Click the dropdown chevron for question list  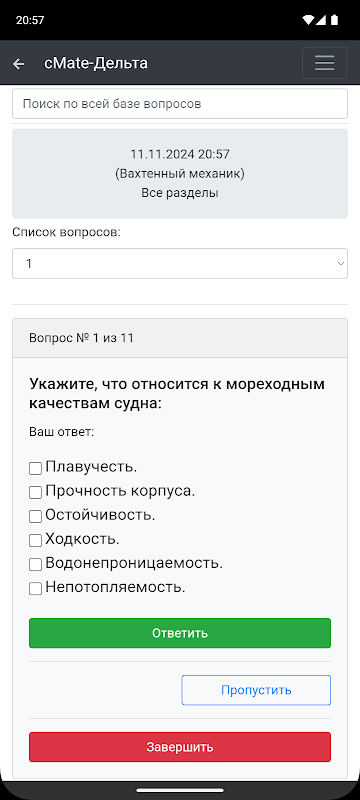[x=340, y=263]
